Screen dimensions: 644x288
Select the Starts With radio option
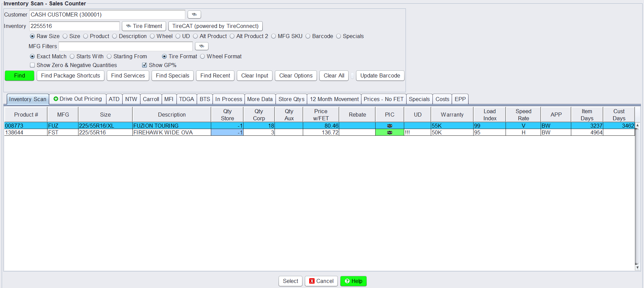[x=72, y=57]
